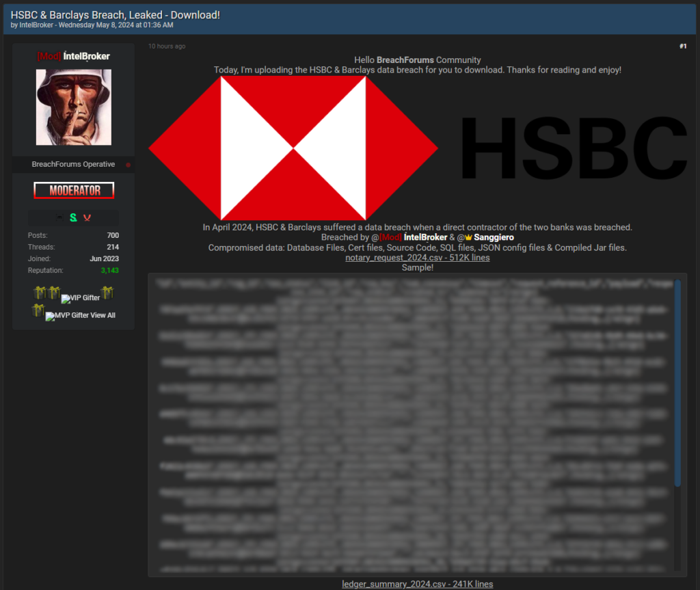Click the Reputation score 3,143
Image resolution: width=700 pixels, height=590 pixels.
point(110,270)
